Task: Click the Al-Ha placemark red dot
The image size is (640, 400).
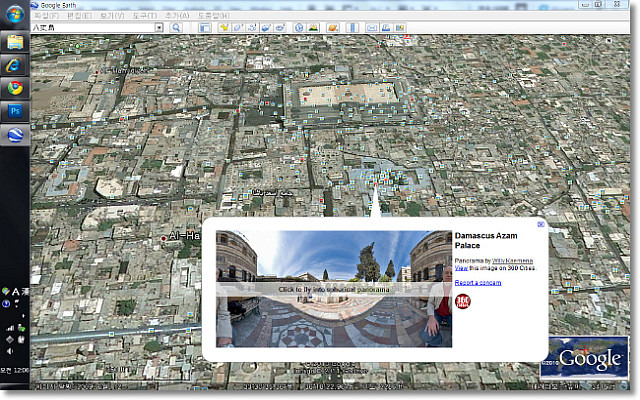Action: pos(164,238)
